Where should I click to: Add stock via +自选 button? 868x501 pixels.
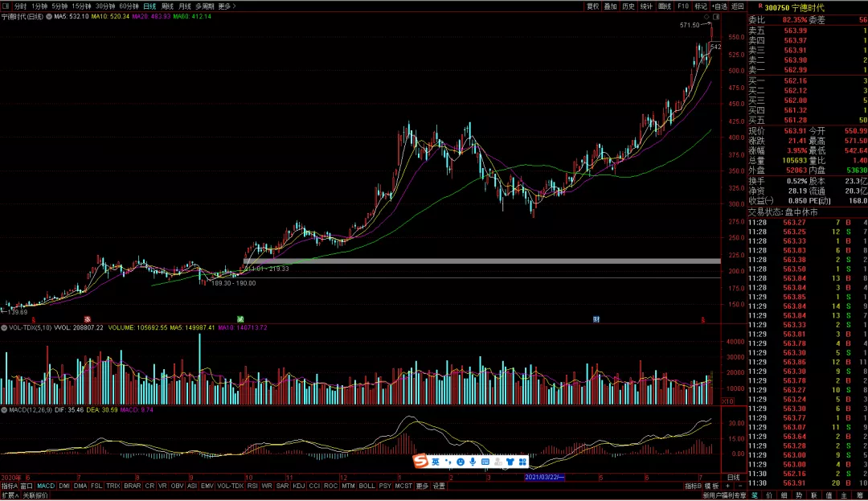pos(719,6)
